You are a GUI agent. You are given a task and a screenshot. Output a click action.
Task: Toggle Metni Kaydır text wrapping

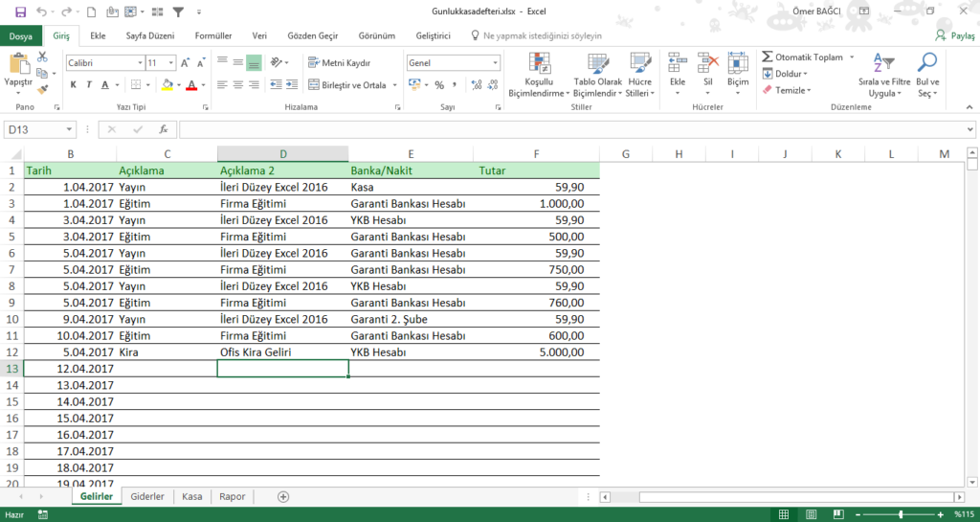340,63
